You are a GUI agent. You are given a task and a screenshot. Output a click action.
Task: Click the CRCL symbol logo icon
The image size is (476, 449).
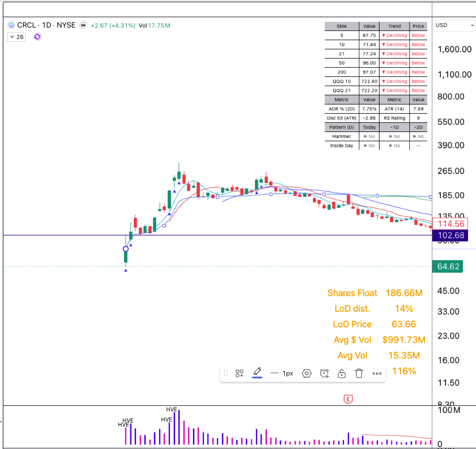click(11, 25)
